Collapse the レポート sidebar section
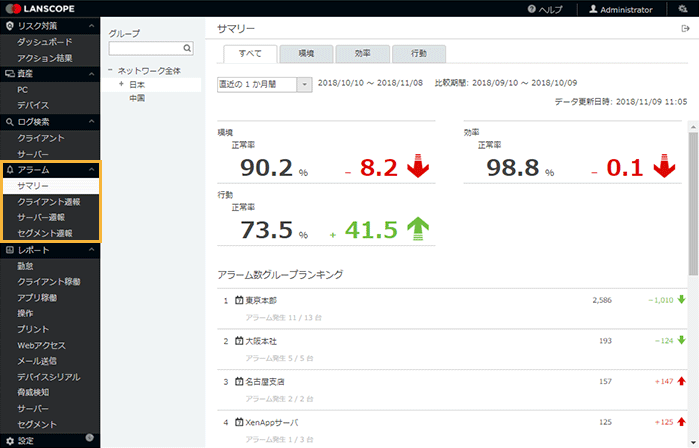The width and height of the screenshot is (699, 448). pyautogui.click(x=91, y=250)
